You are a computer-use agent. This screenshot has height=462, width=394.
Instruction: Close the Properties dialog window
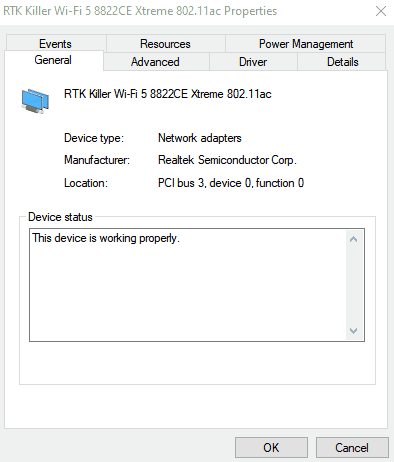pos(381,11)
